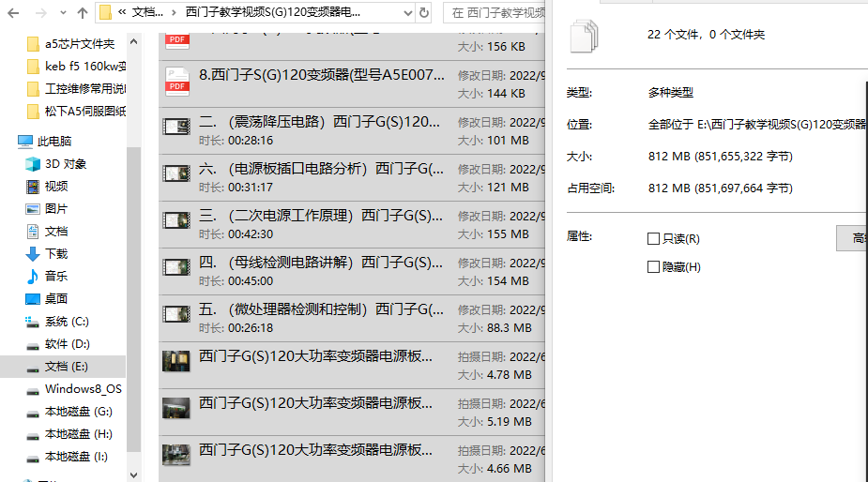Click the 本地磁盘 (G:) drive icon
Image resolution: width=868 pixels, height=482 pixels.
tap(33, 413)
